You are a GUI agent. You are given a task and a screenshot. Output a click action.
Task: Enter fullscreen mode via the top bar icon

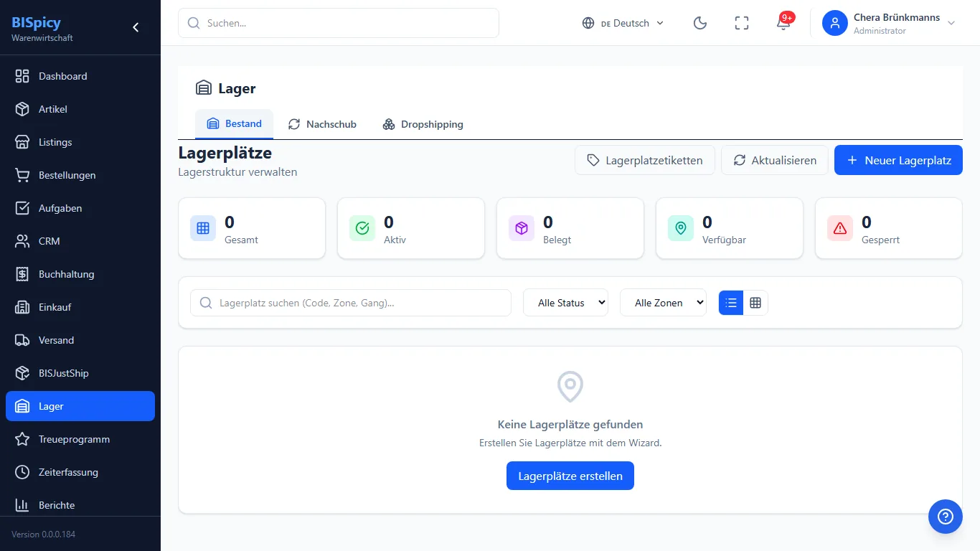tap(742, 23)
